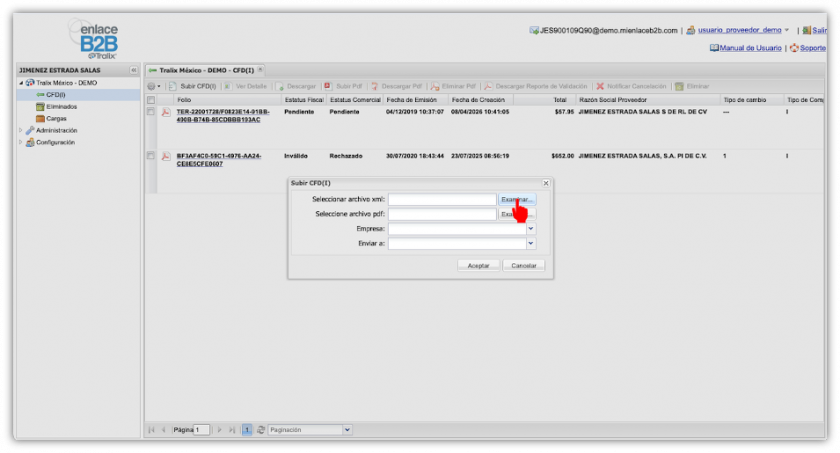840x453 pixels.
Task: Collapse the left sidebar with the double-arrow icon
Action: (x=134, y=70)
